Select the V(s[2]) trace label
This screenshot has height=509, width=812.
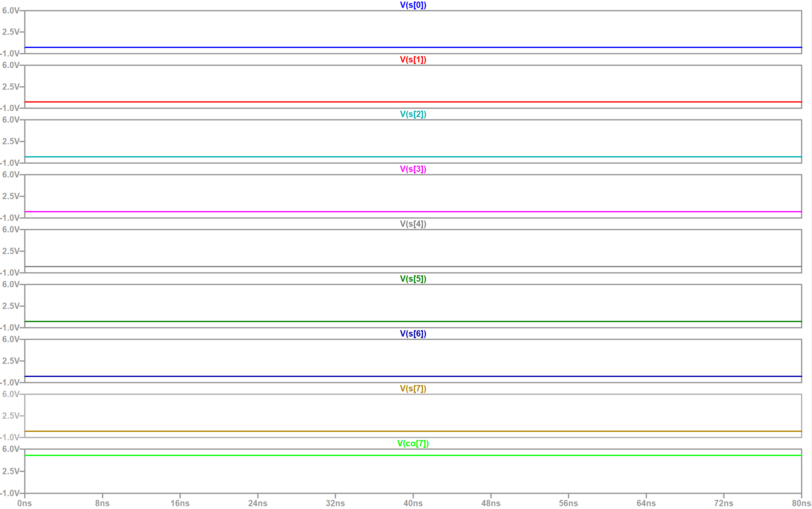pos(413,114)
